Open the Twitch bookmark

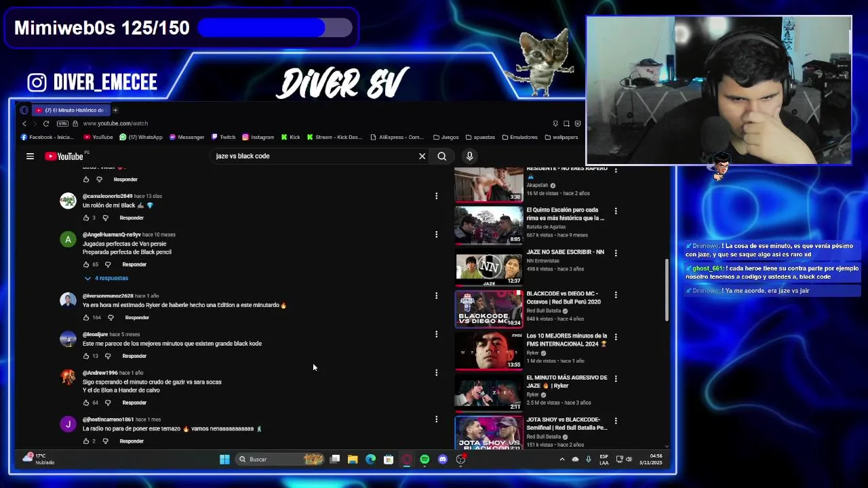tap(224, 137)
